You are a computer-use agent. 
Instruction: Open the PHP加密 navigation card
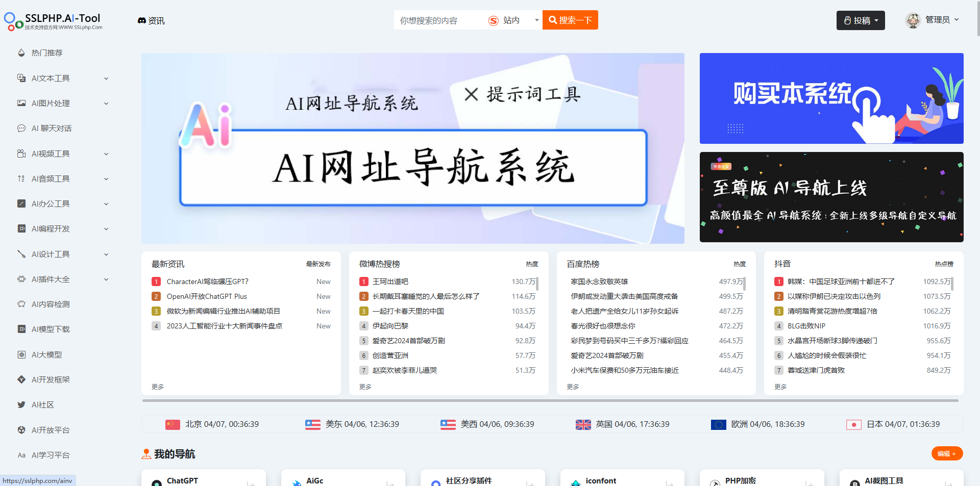click(x=762, y=478)
